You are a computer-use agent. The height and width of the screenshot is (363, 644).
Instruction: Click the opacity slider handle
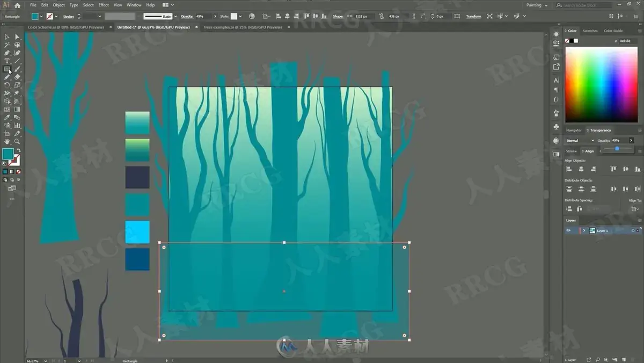pyautogui.click(x=617, y=149)
